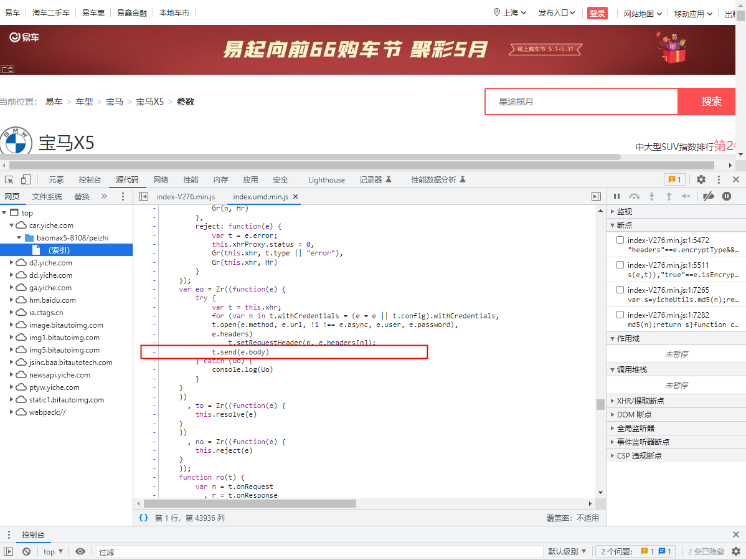Switch to the Lighthouse tab
Viewport: 746px width, 560px height.
coord(326,180)
